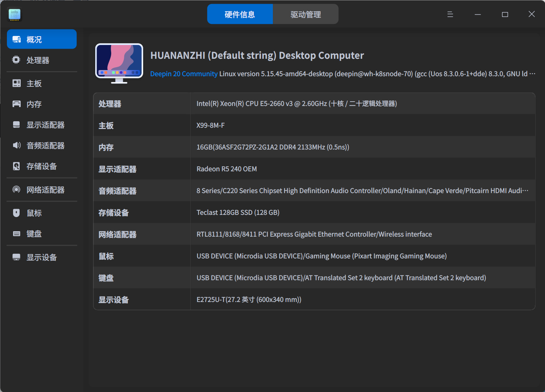Click the desktop computer thumbnail image
Viewport: 545px width, 392px height.
(119, 64)
